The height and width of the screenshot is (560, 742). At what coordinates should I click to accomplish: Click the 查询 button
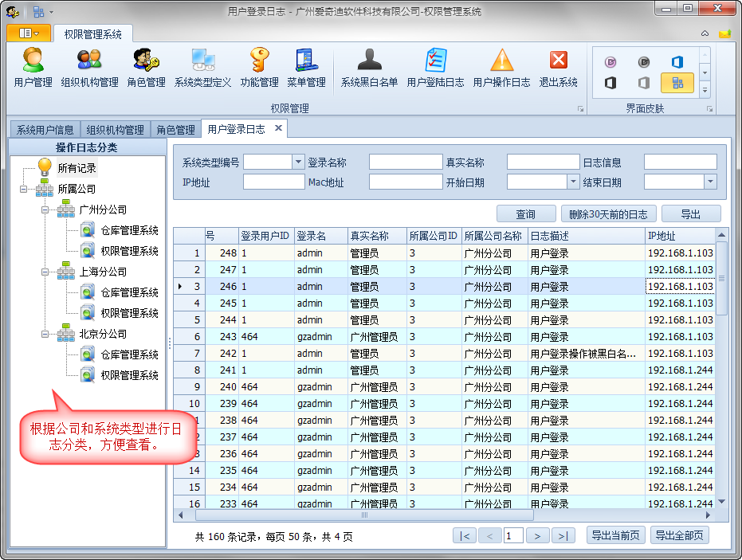click(526, 213)
